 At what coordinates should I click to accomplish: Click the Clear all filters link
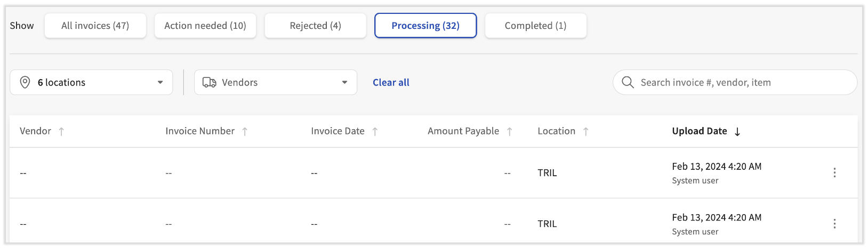(x=391, y=82)
